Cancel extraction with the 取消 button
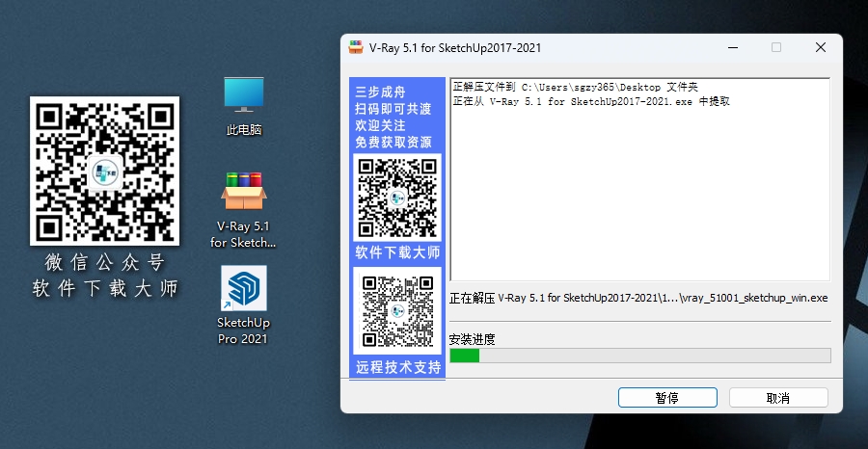Screen dimensions: 868x449 (x=778, y=398)
